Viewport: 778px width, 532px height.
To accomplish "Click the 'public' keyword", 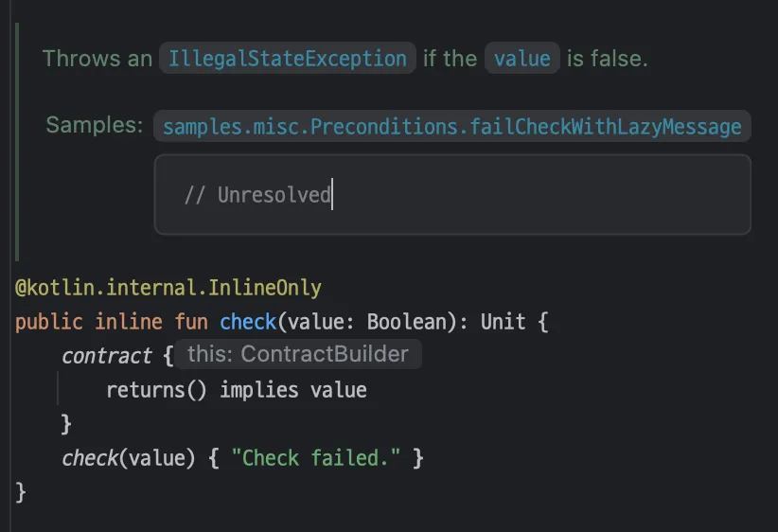I will (x=48, y=322).
